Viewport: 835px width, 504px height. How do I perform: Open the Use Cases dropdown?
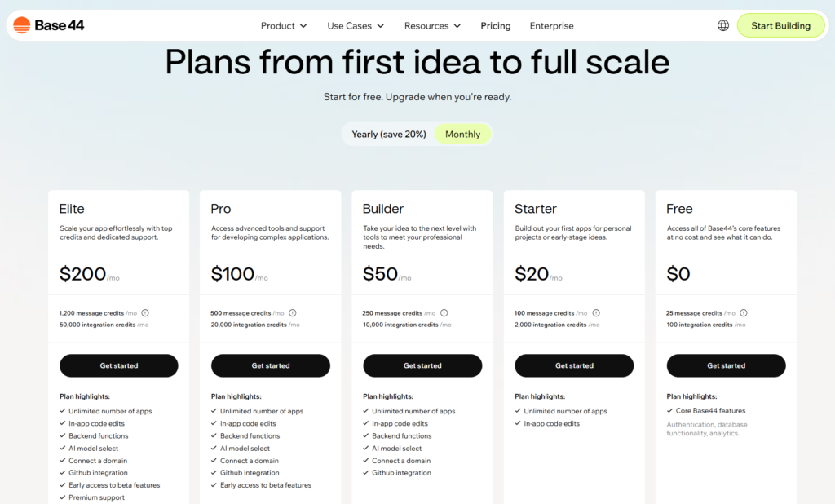(x=355, y=25)
